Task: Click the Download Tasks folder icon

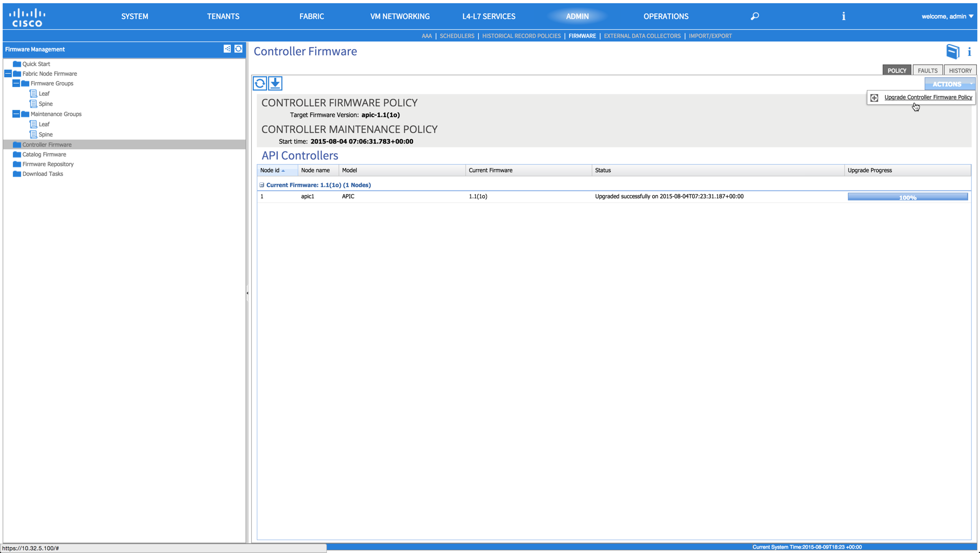Action: coord(17,174)
